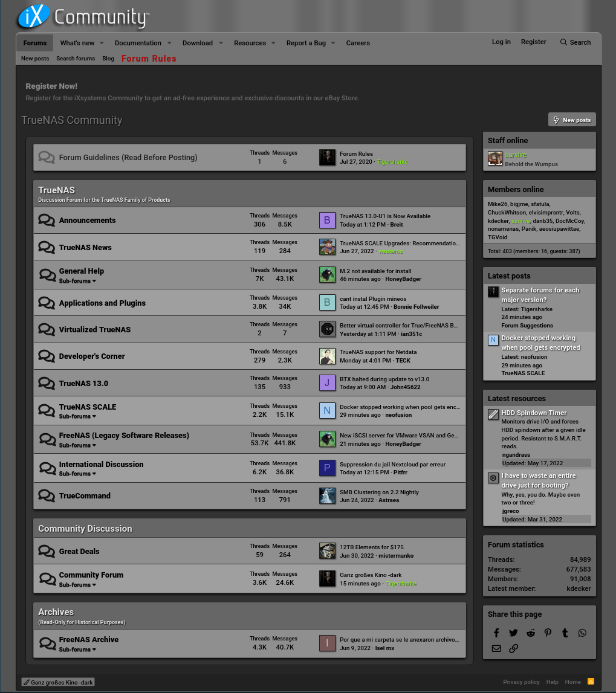
Task: Open Pitfrr's avatar in International Discussion row
Action: [327, 468]
